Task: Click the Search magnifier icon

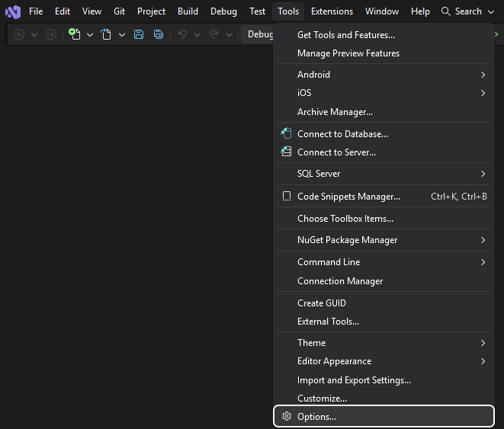Action: [x=445, y=11]
